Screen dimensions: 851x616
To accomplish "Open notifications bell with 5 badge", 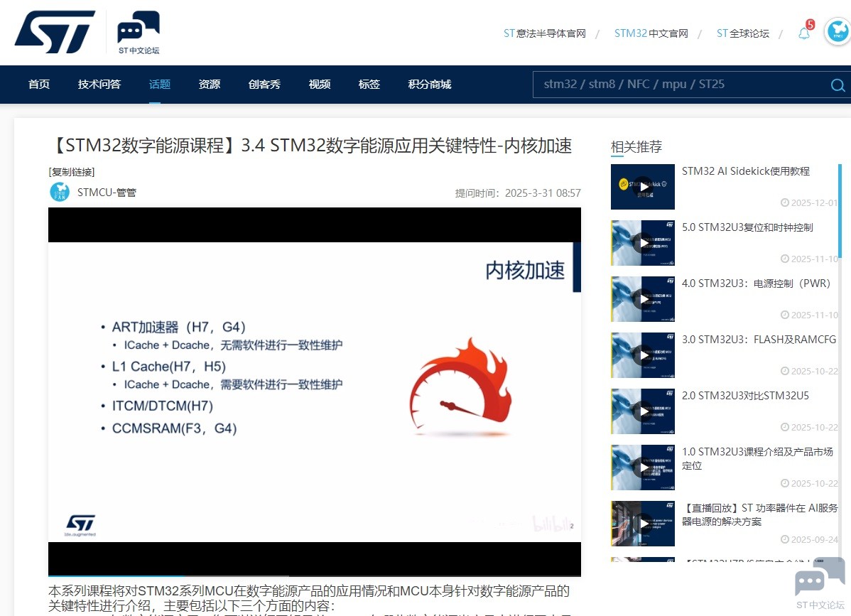I will (x=804, y=33).
